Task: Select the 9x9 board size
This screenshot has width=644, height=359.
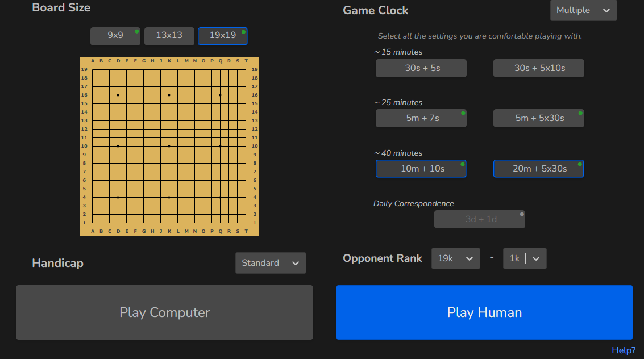Action: 115,36
